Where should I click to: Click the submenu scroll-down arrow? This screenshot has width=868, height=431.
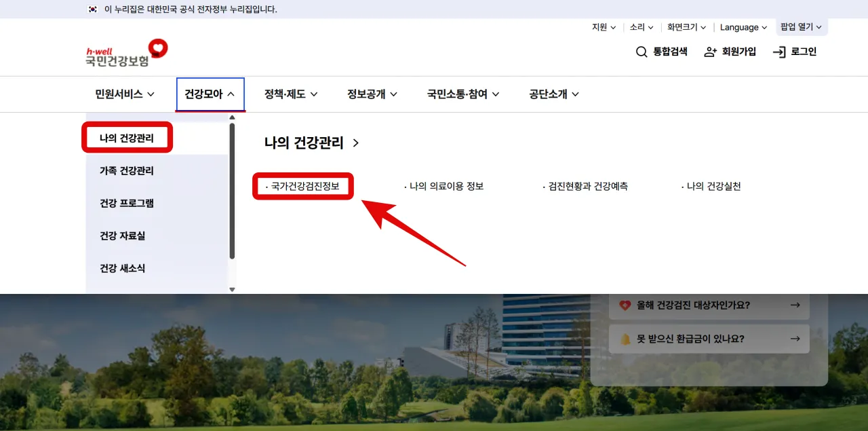(x=232, y=289)
